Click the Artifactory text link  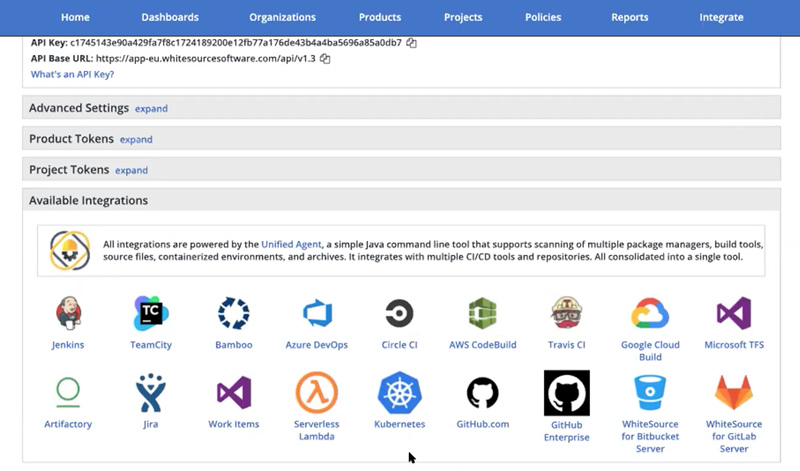68,424
